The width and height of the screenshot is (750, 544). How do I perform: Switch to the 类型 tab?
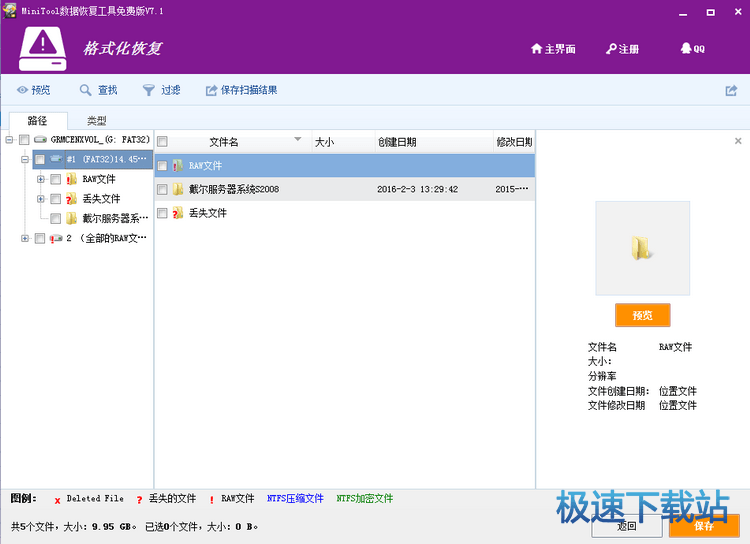[x=97, y=121]
